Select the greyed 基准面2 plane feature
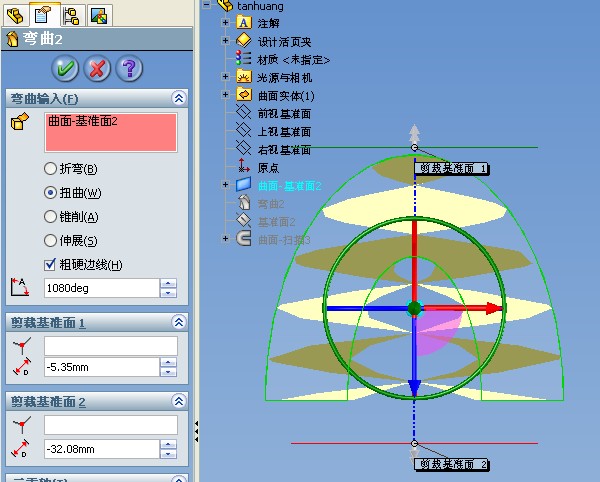600x482 pixels. [276, 222]
